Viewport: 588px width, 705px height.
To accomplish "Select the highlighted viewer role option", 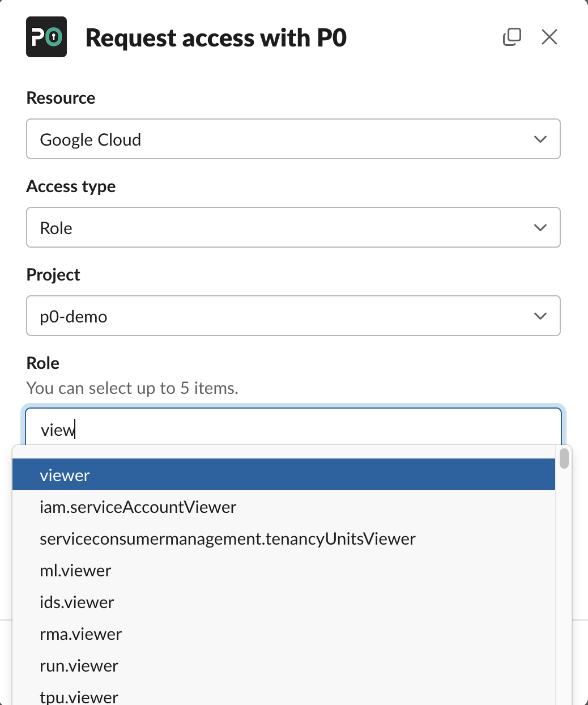I will 283,475.
